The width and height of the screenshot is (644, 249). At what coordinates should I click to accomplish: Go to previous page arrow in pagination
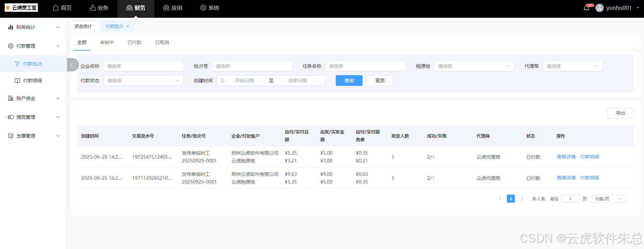click(x=500, y=199)
